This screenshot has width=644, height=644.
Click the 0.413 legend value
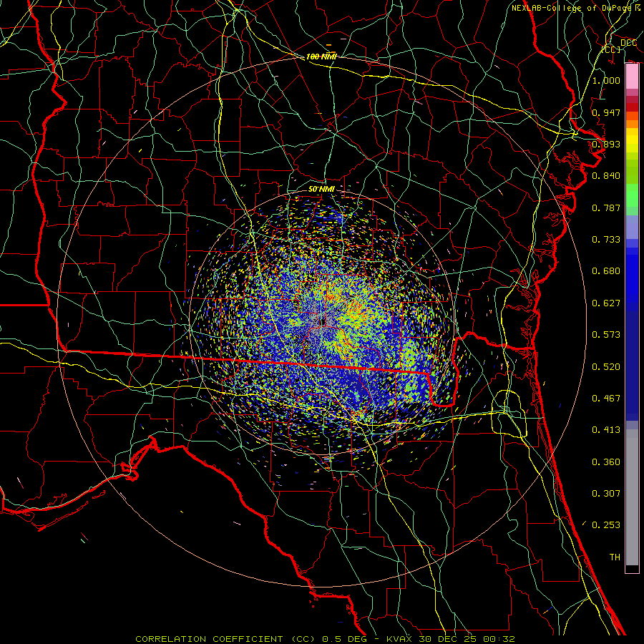[606, 430]
